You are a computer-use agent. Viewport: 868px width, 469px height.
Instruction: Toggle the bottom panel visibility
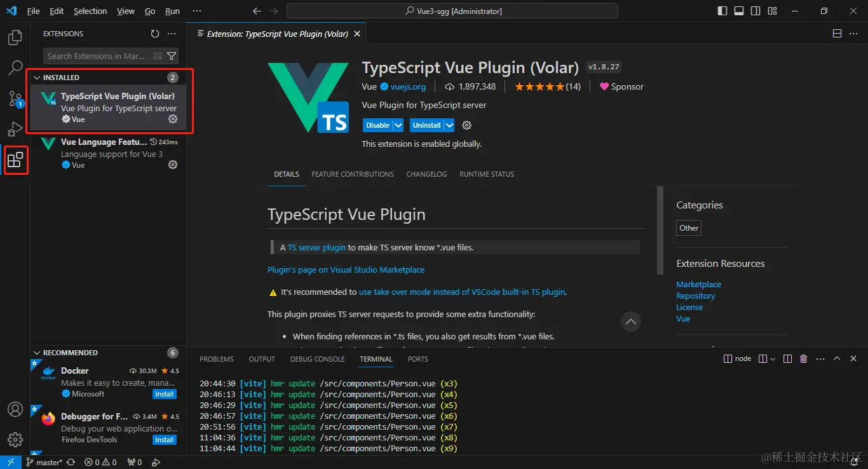[x=739, y=11]
